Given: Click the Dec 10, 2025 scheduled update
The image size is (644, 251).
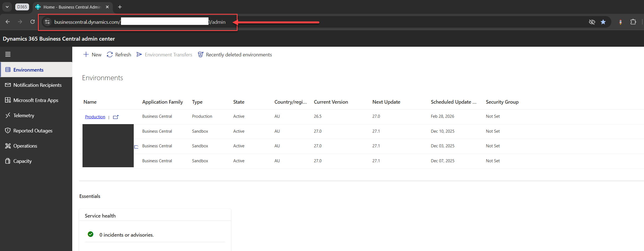Looking at the screenshot, I should [442, 131].
